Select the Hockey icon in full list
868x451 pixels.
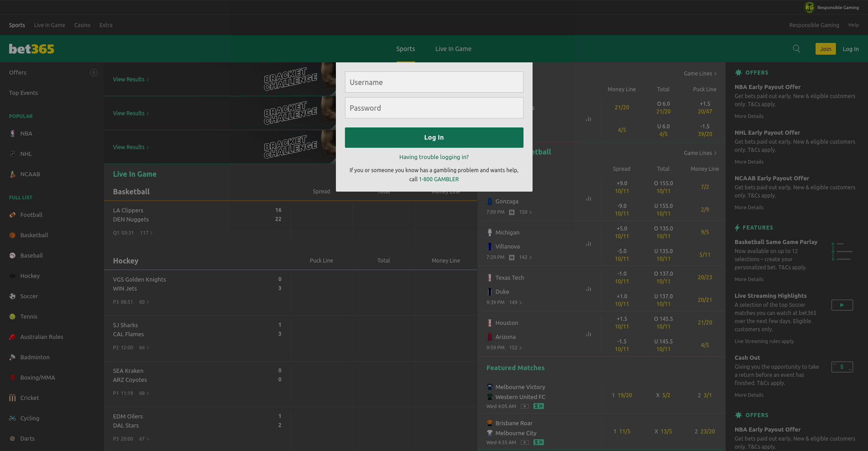click(12, 276)
